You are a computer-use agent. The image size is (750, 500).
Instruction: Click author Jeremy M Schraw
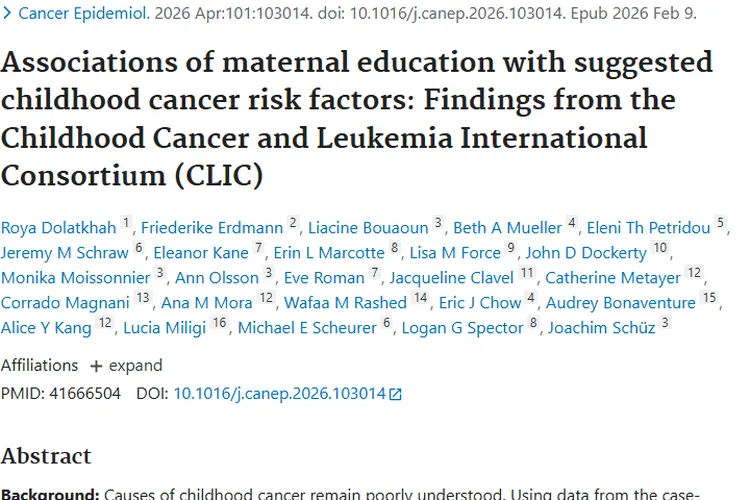coord(64,252)
